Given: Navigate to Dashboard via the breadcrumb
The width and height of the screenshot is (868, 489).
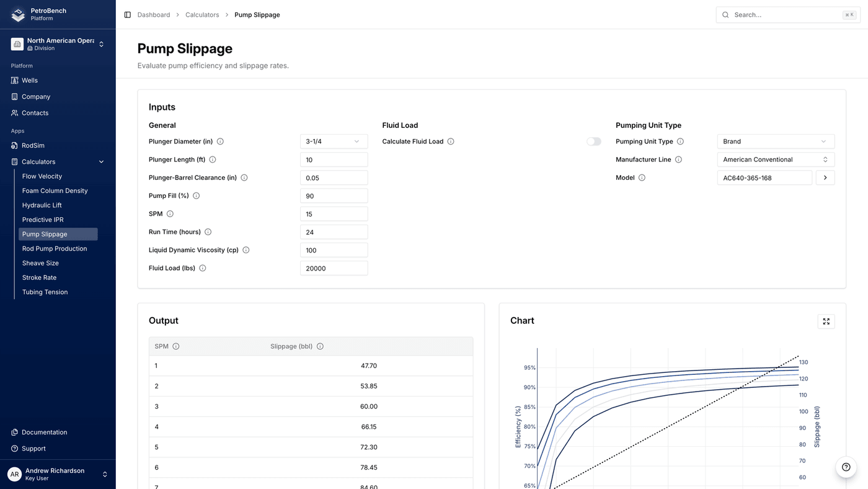Looking at the screenshot, I should coord(153,14).
